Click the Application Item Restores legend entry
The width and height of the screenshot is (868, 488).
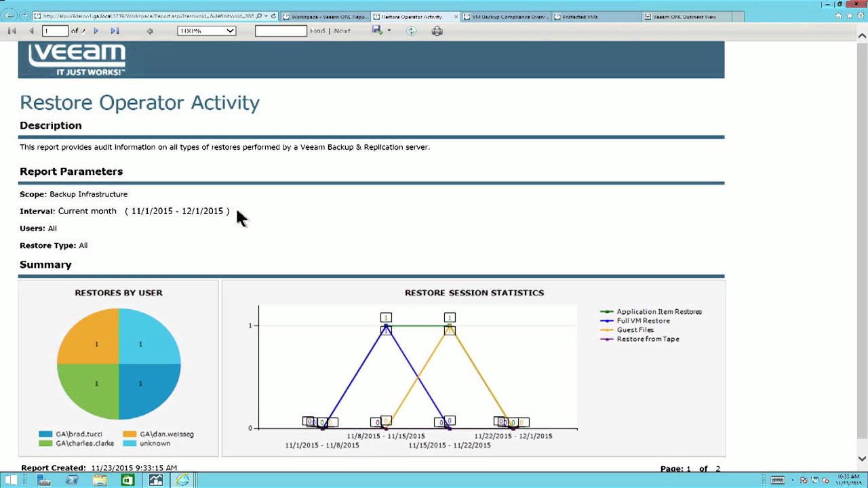651,312
